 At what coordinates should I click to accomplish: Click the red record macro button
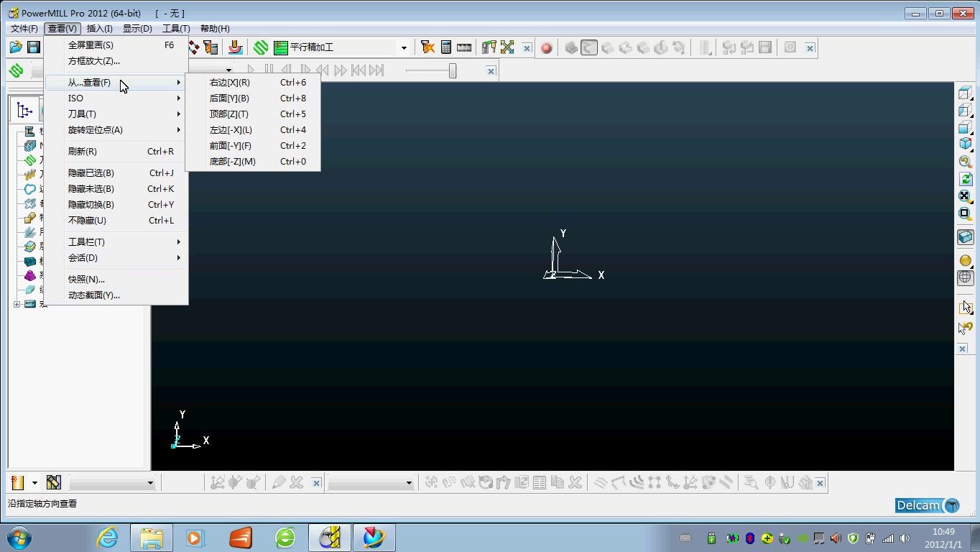(547, 48)
